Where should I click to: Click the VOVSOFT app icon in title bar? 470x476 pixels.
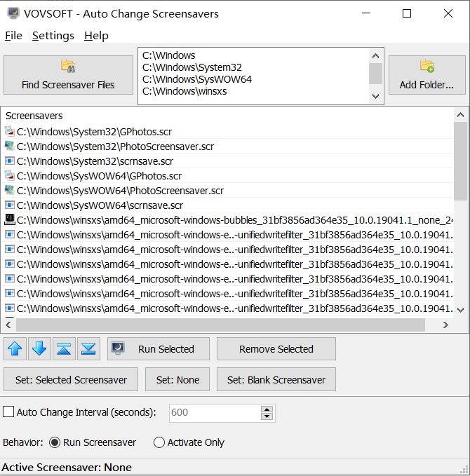[x=13, y=13]
